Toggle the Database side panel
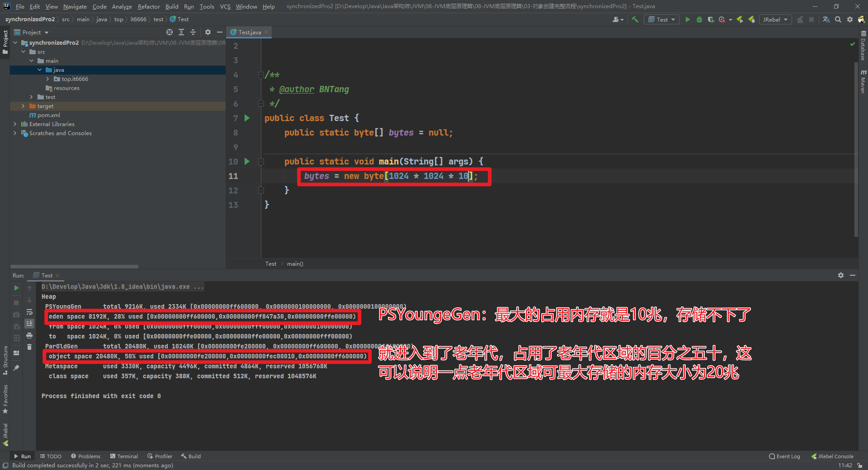This screenshot has width=868, height=470. [863, 45]
